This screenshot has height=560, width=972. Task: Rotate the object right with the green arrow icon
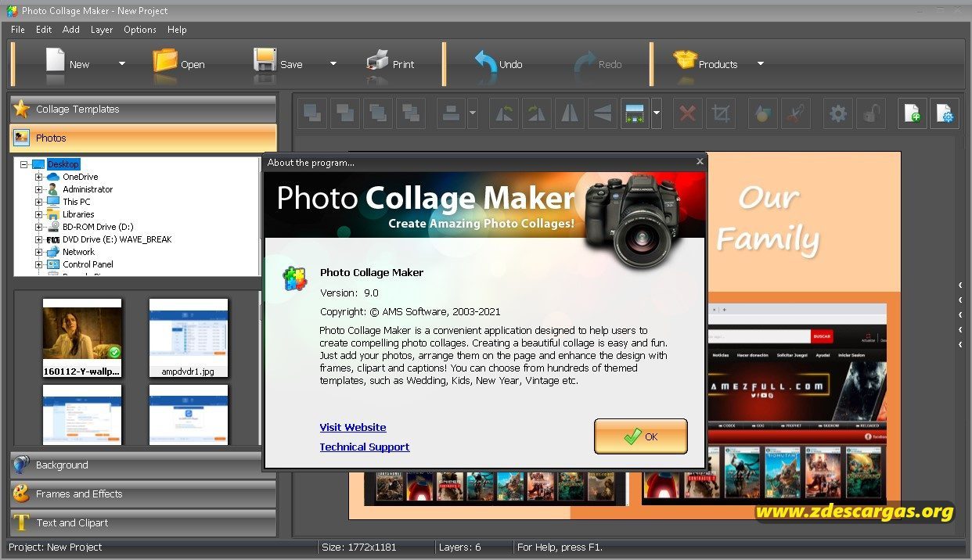536,114
